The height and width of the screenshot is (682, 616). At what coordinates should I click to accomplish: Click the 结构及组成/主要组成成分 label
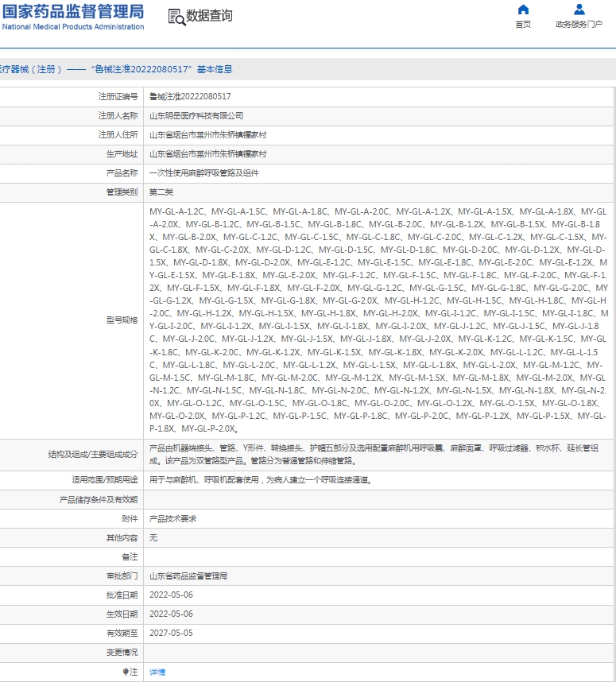point(93,455)
